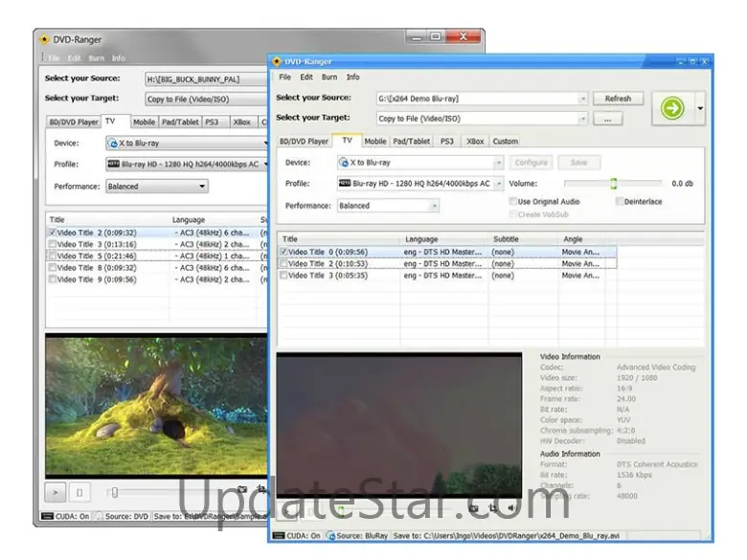
Task: Click the DVD source icon in back status bar
Action: click(99, 516)
